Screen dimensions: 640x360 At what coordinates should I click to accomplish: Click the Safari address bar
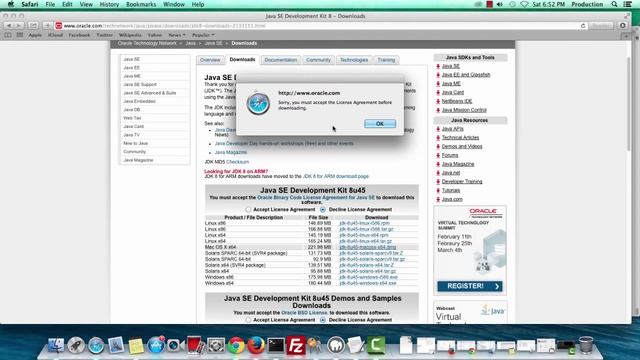click(x=316, y=26)
